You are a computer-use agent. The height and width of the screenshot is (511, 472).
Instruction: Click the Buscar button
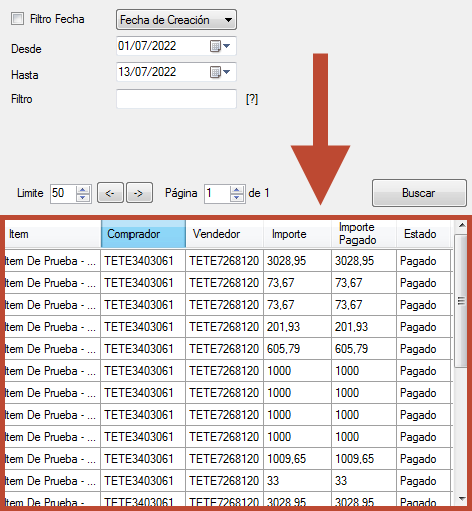click(x=419, y=193)
